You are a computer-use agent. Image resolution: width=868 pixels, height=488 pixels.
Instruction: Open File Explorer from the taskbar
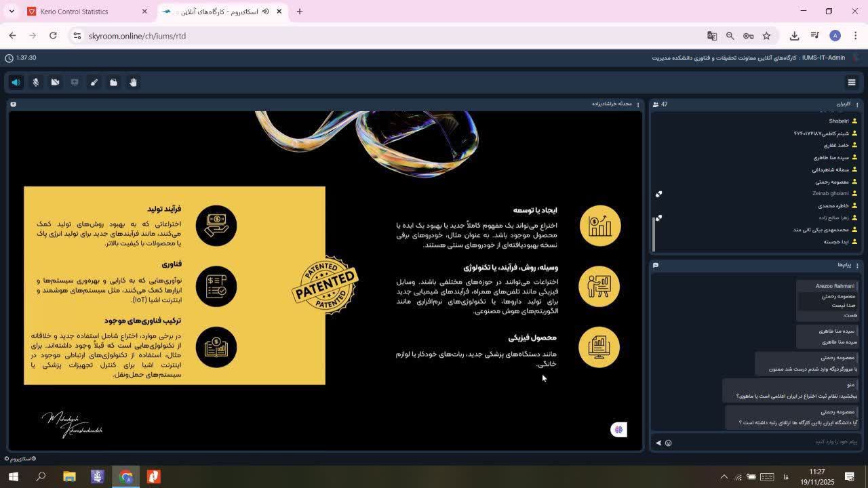tap(69, 476)
